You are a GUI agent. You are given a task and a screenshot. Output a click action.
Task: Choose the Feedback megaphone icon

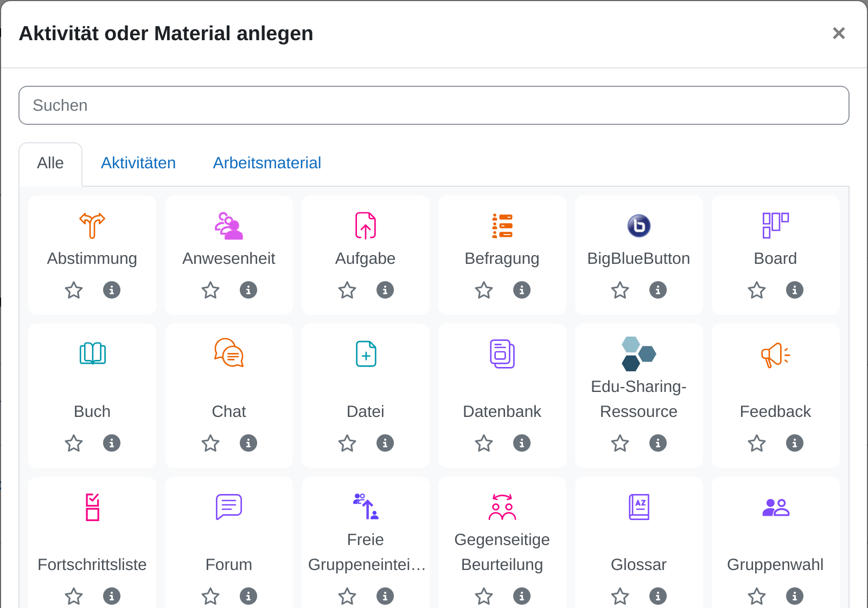point(776,354)
